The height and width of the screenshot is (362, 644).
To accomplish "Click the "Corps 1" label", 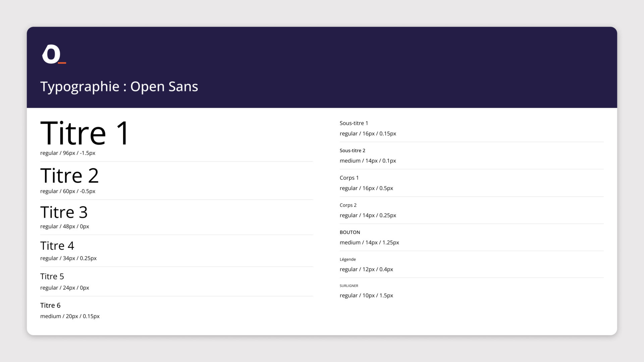I will tap(349, 178).
